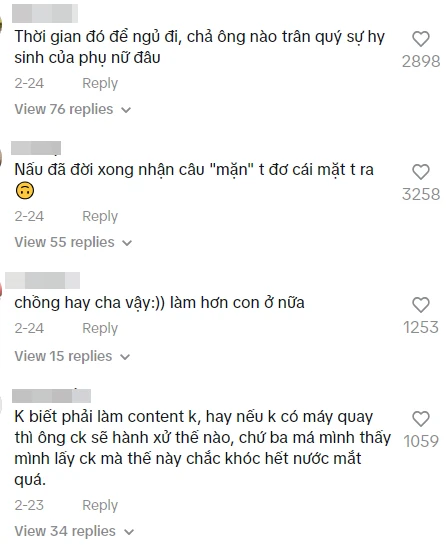Open blurred username above 'chồng hay cha' comment
The image size is (446, 548).
(x=43, y=280)
